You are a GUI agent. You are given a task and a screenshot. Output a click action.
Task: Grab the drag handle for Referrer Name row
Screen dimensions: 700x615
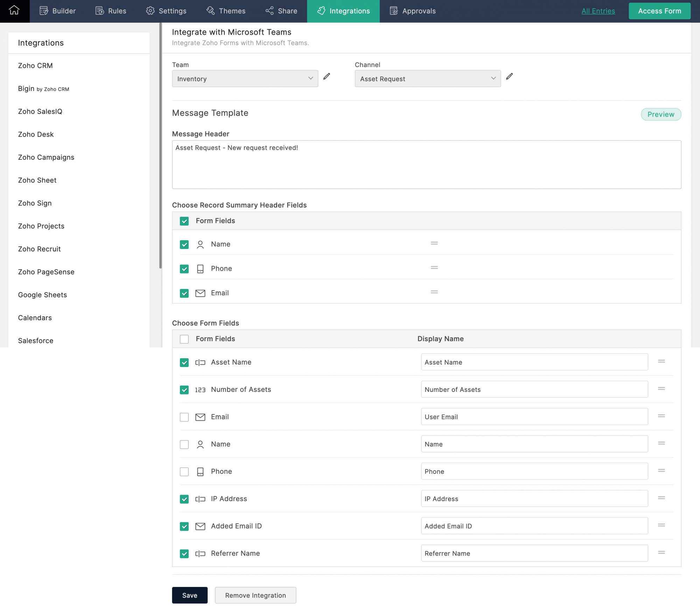point(661,552)
